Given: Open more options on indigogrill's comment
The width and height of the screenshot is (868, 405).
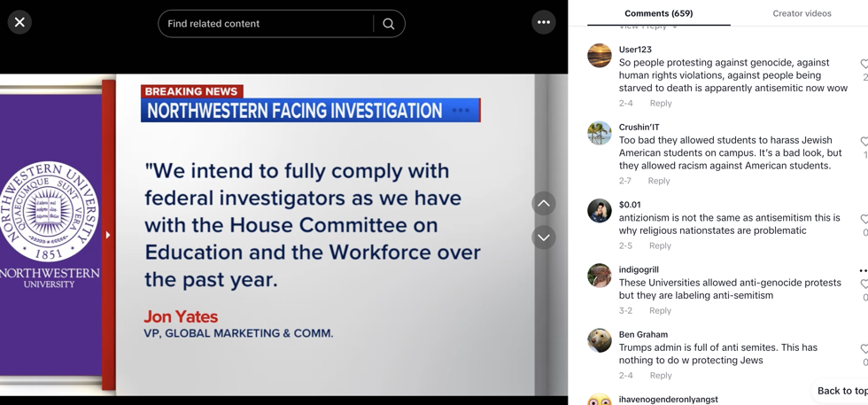Looking at the screenshot, I should click(862, 270).
